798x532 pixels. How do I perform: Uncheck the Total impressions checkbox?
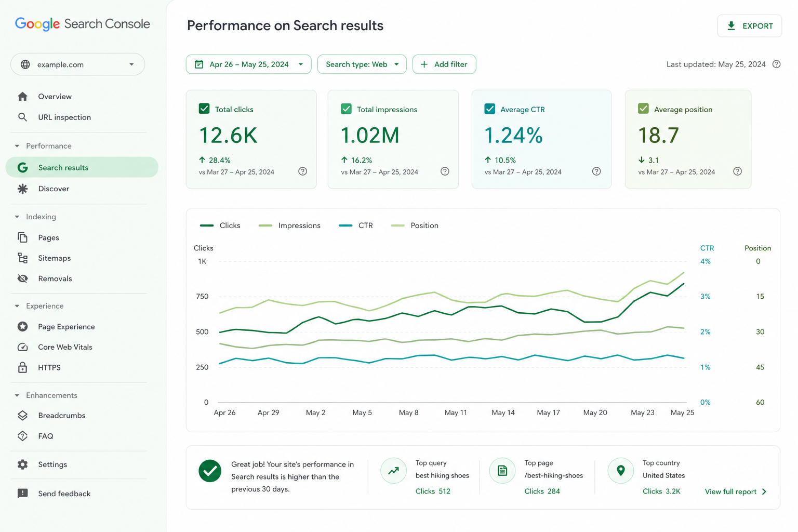pyautogui.click(x=346, y=109)
